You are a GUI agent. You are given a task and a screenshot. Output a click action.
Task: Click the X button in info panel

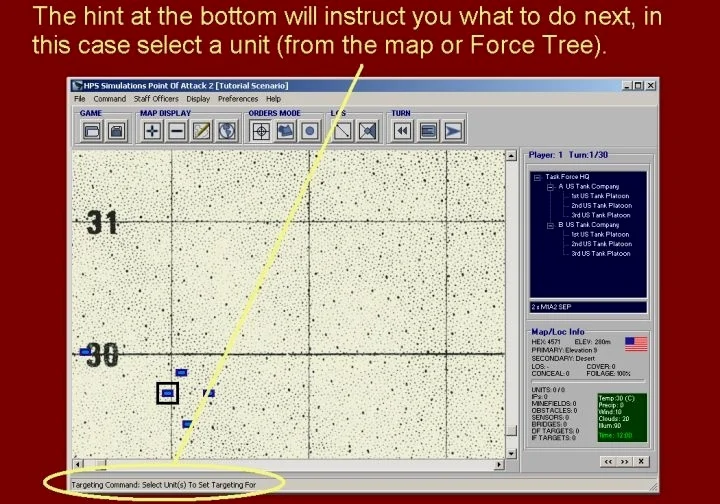(641, 462)
